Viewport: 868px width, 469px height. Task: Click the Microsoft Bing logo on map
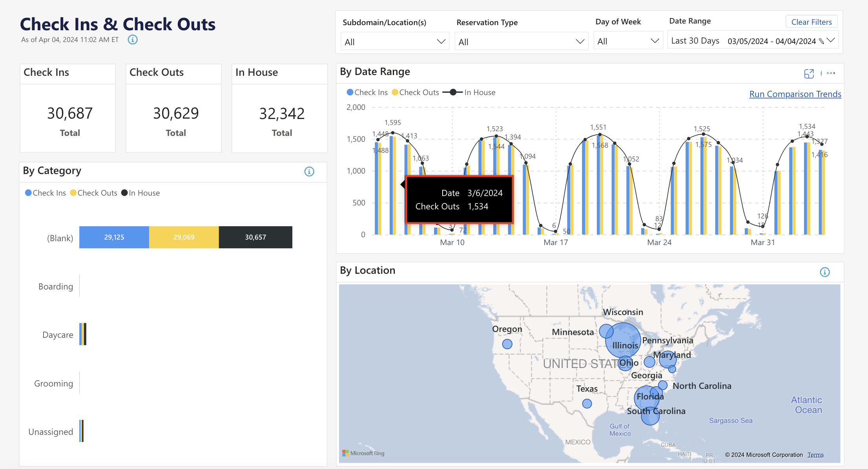coord(363,453)
